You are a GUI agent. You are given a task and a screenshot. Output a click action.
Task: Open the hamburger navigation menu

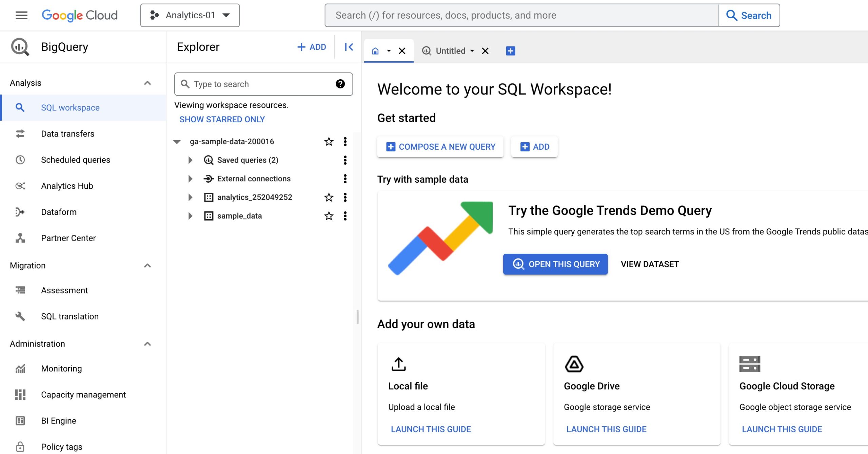[21, 15]
